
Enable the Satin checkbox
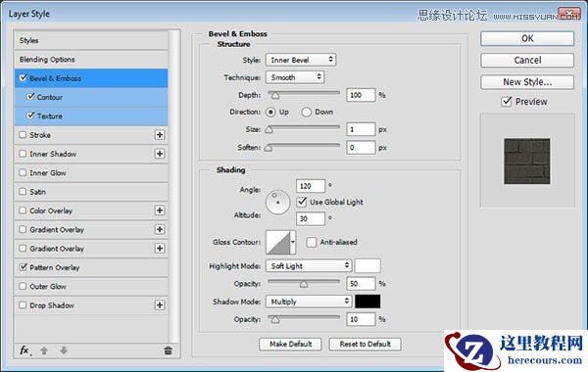(23, 192)
